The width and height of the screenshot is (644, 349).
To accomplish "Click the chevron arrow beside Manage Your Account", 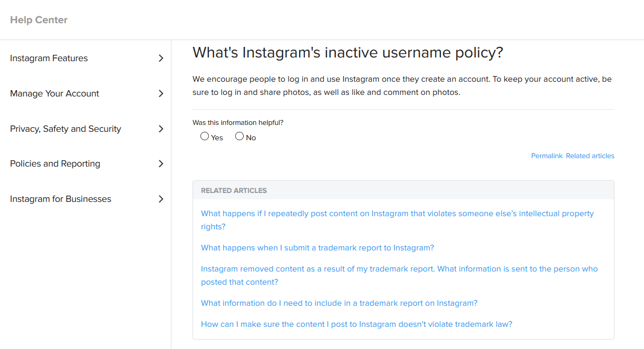I will [161, 94].
